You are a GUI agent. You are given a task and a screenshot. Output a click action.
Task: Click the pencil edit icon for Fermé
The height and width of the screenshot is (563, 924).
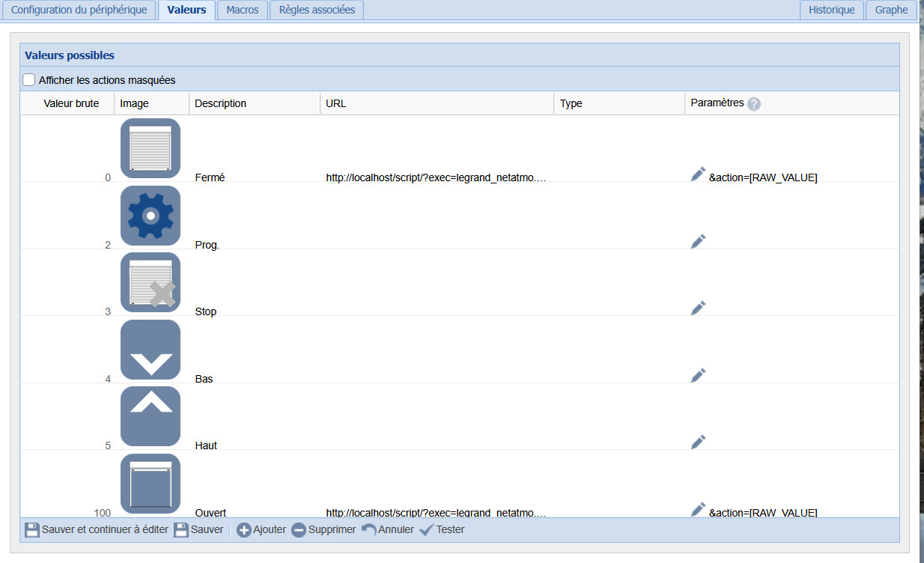[698, 174]
